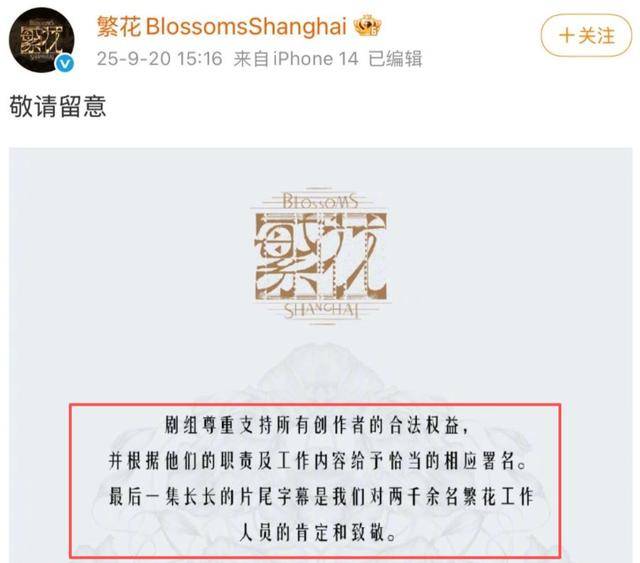Viewport: 640px width, 563px height.
Task: Click the 来自 iPhone 14 source label
Action: [x=296, y=59]
